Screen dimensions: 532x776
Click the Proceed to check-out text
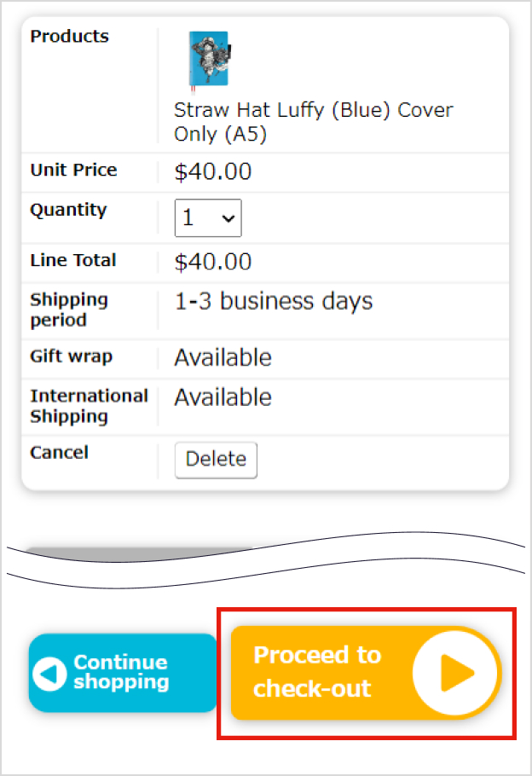(x=317, y=672)
